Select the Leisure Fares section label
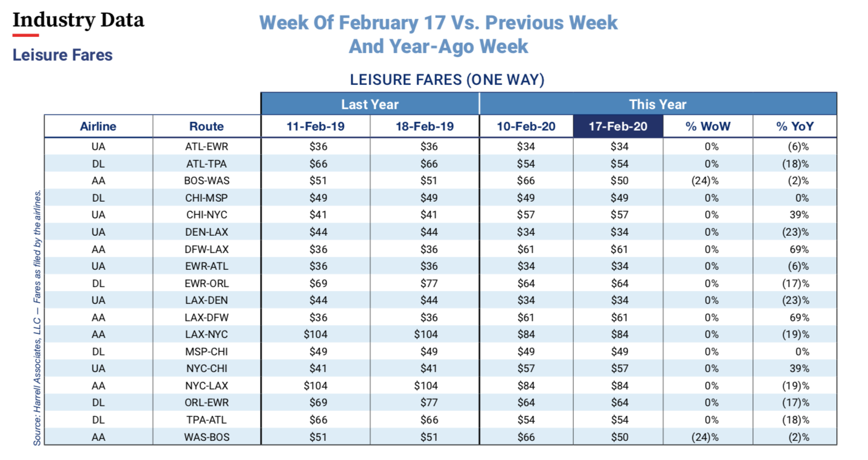 pyautogui.click(x=62, y=55)
